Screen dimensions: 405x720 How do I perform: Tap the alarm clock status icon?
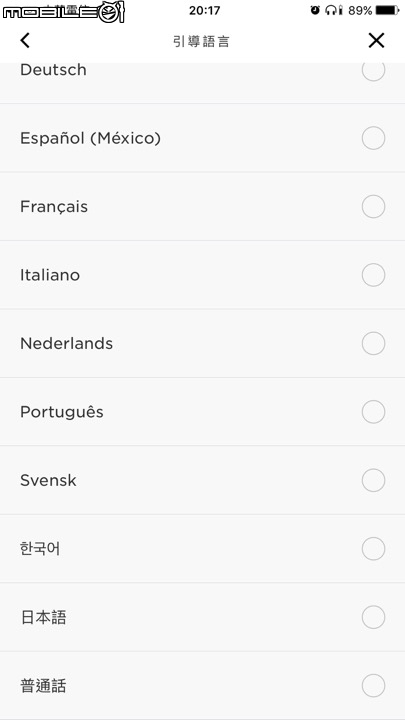[315, 10]
